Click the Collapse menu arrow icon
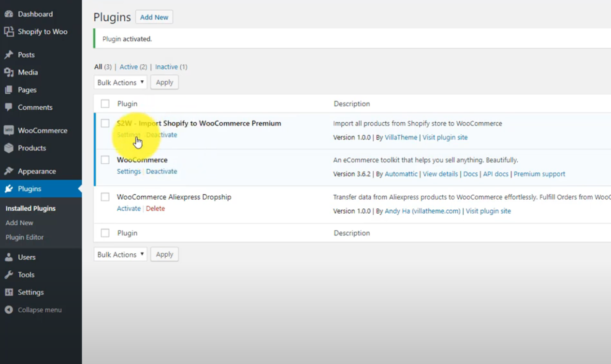This screenshot has width=611, height=364. pos(9,310)
